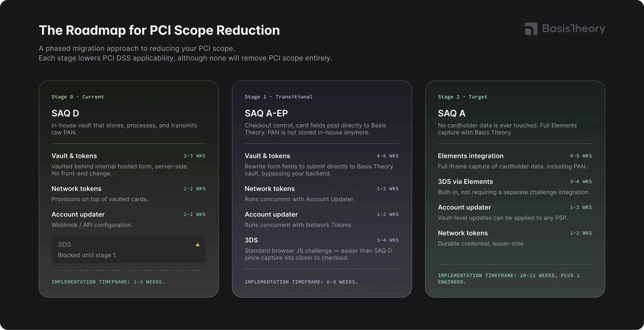Click 'Checkout control, card fields post' description

point(315,129)
